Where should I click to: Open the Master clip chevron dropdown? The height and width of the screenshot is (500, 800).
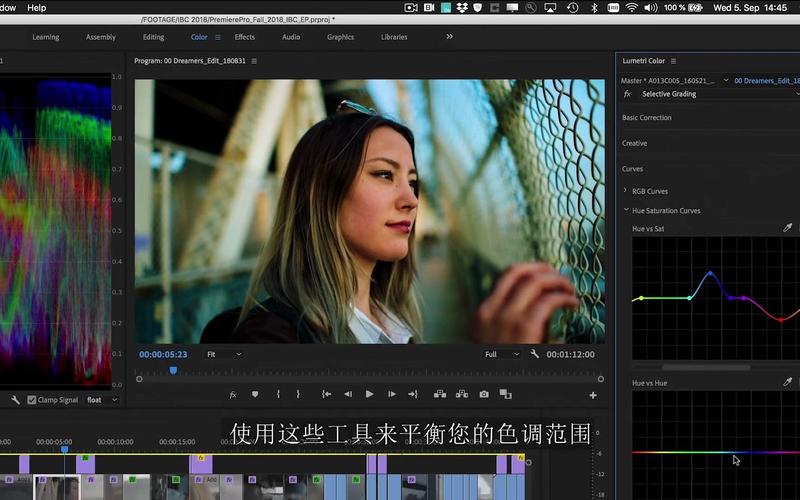[726, 81]
